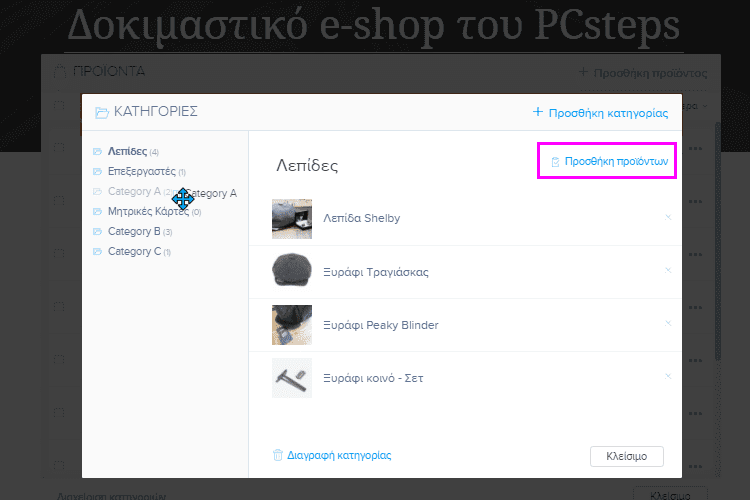Click the clipboard icon of Προσθήκη προϊόντων
Image resolution: width=750 pixels, height=500 pixels.
[x=555, y=162]
